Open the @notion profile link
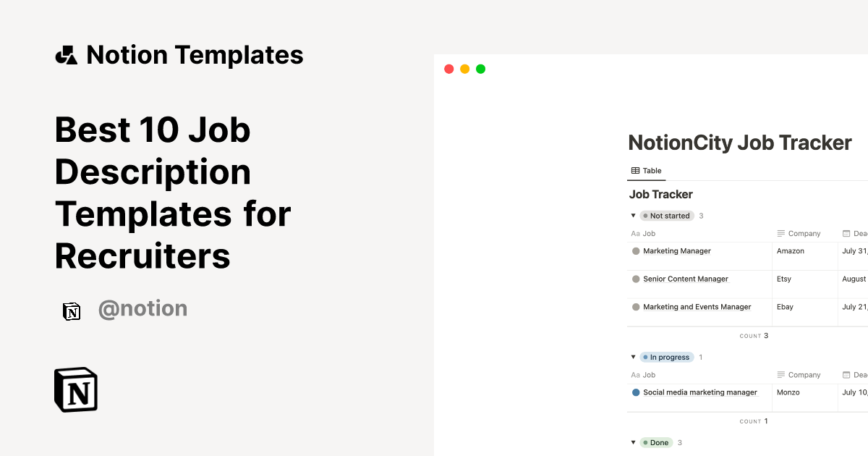 143,308
